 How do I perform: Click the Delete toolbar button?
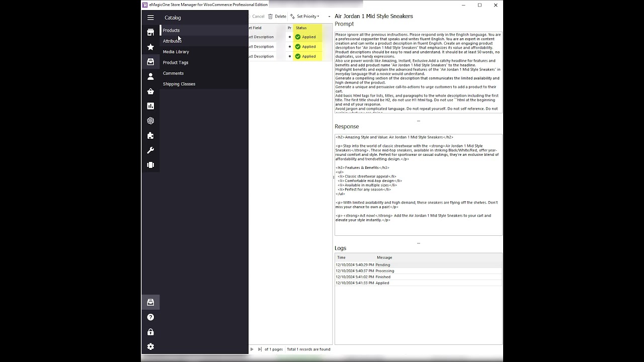click(x=277, y=17)
